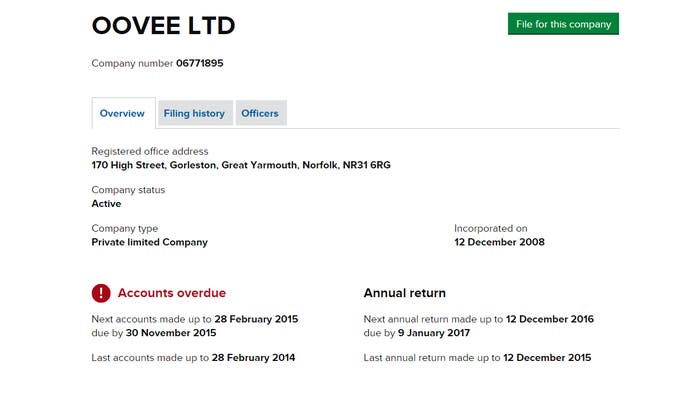Image resolution: width=690 pixels, height=394 pixels.
Task: Click the 9 January 2017 due date
Action: click(x=434, y=333)
